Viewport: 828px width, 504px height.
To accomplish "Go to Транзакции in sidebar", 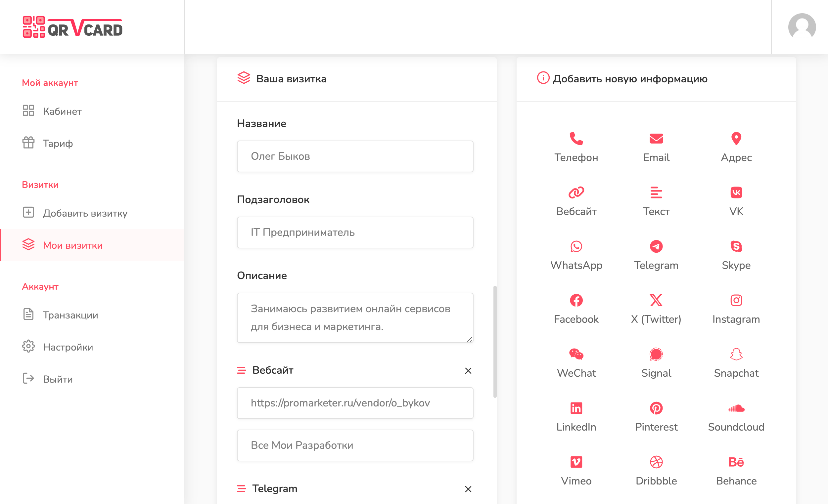I will [70, 315].
